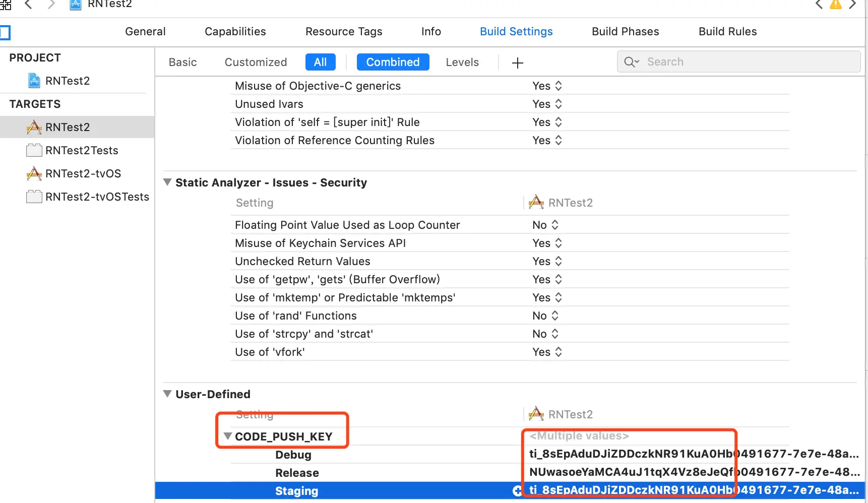Show Basic build settings
The height and width of the screenshot is (503, 868).
[x=182, y=62]
